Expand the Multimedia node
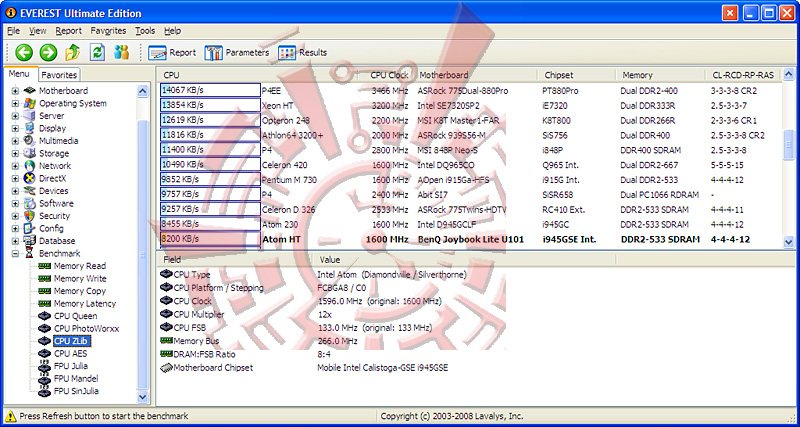The image size is (800, 427). tap(15, 141)
